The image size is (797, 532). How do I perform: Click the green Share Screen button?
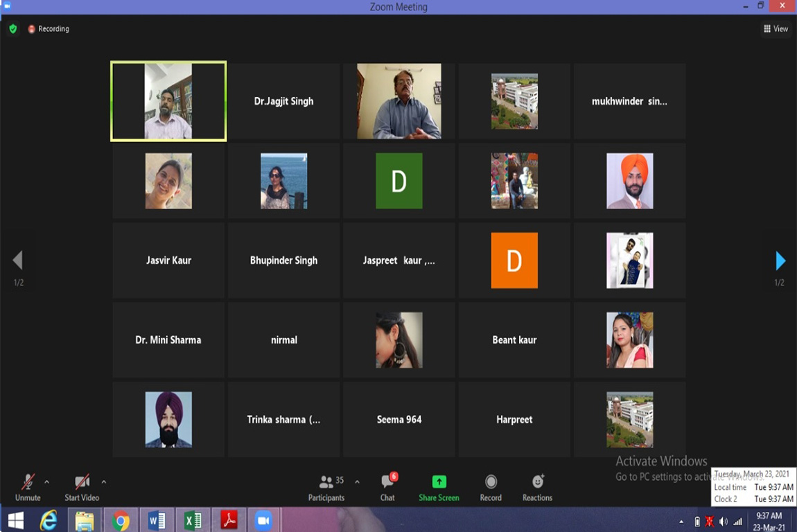point(439,488)
